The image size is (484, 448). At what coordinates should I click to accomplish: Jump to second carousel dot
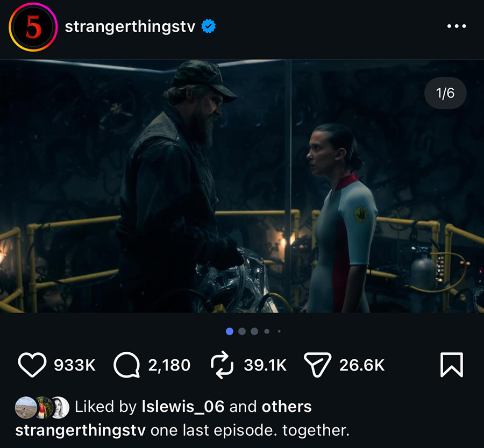point(242,331)
